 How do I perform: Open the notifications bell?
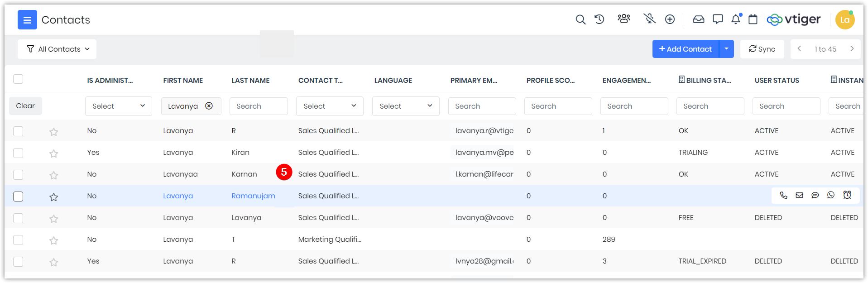click(736, 19)
